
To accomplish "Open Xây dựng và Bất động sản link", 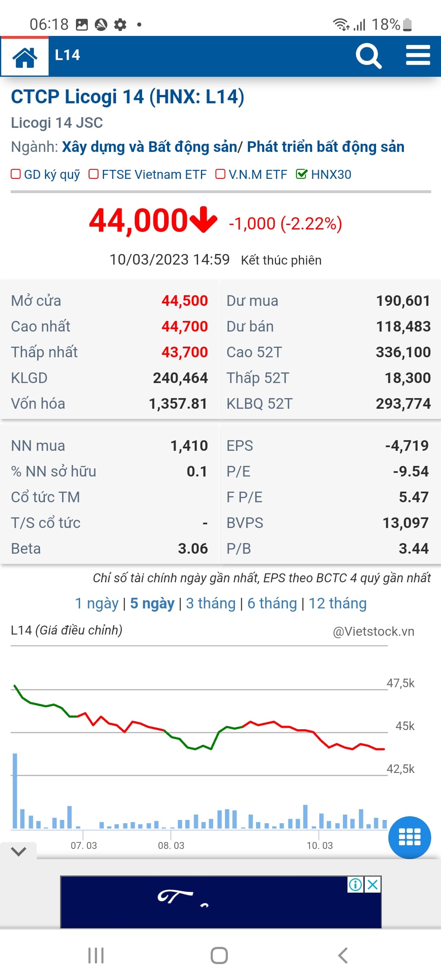I will coord(149,147).
